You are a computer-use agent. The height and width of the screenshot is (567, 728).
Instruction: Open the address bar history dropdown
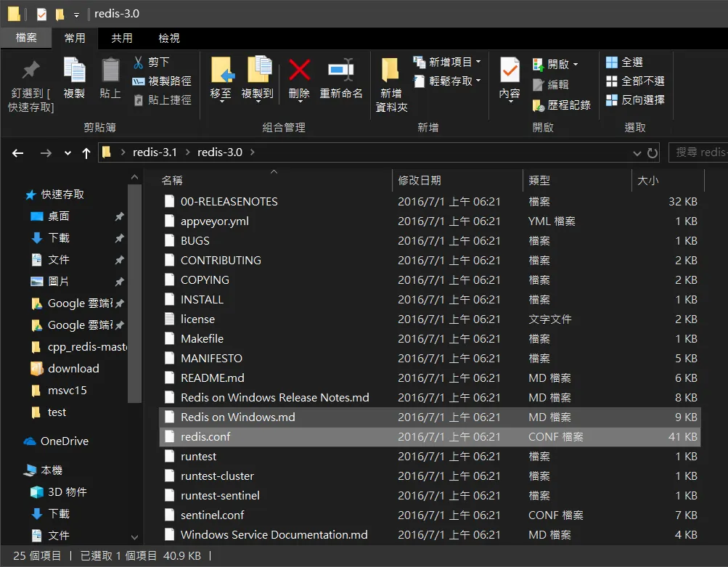(x=637, y=152)
